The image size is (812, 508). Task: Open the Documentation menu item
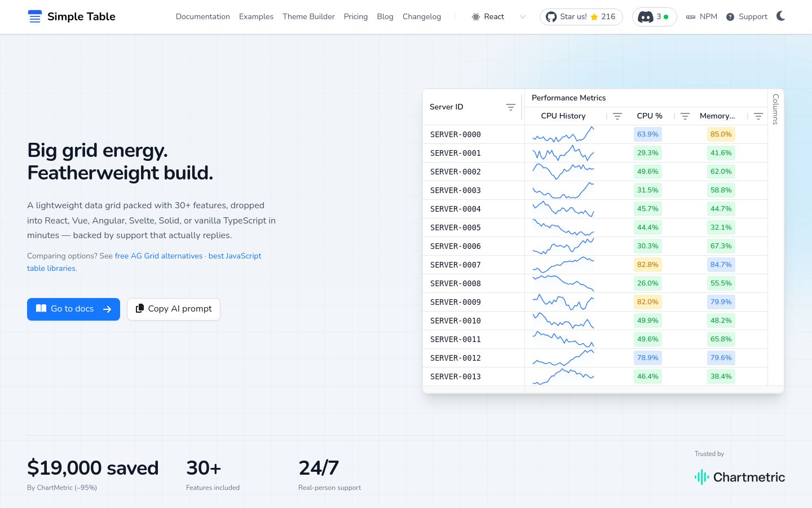[x=202, y=17]
